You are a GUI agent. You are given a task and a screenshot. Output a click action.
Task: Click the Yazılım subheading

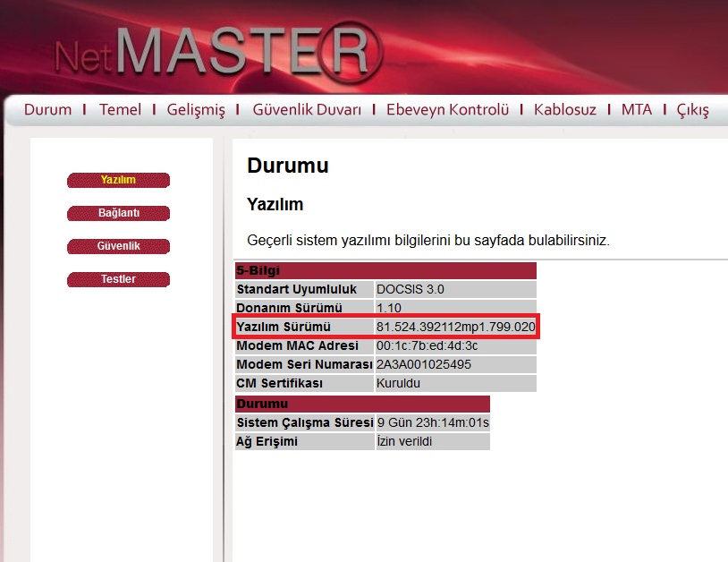[275, 204]
